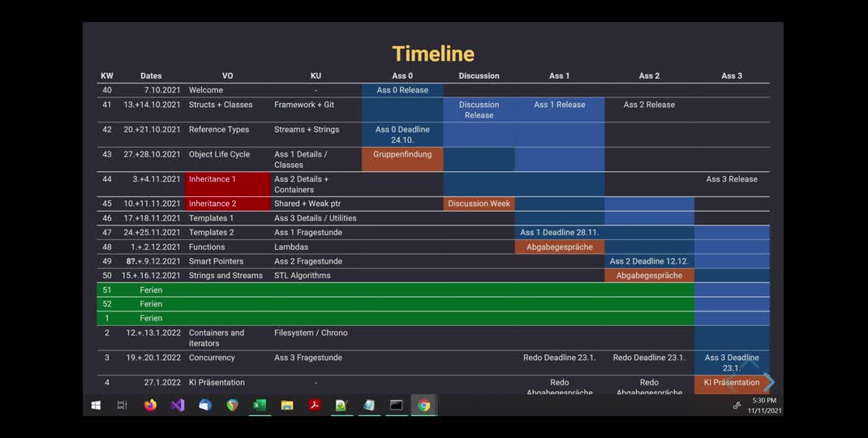
Task: Click the KI Präsentation orange cell
Action: [x=731, y=383]
